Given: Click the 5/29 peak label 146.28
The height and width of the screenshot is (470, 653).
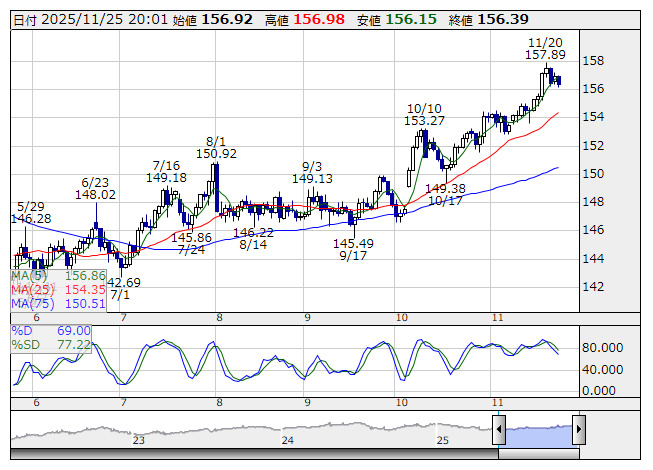Looking at the screenshot, I should 31,218.
